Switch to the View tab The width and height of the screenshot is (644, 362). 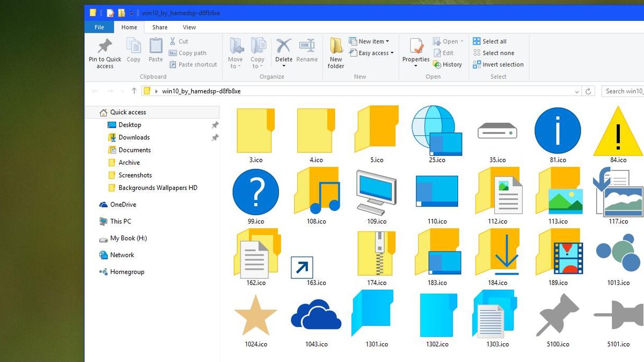click(189, 27)
